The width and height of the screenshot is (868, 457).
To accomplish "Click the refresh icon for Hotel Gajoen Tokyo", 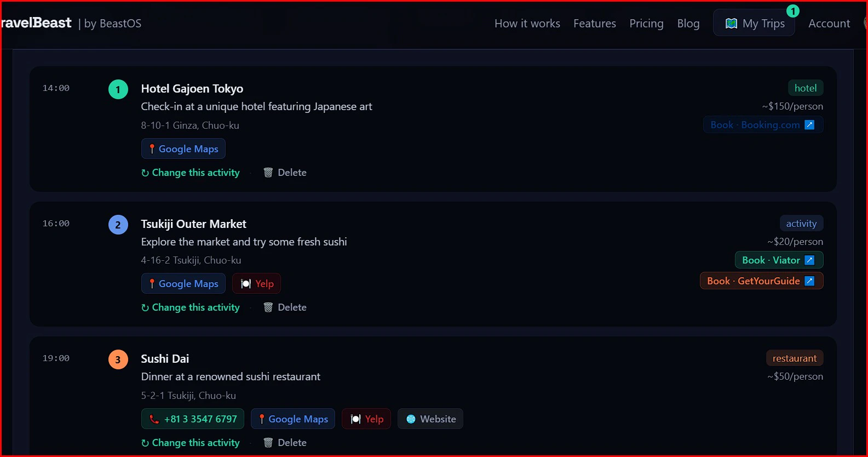I will (x=145, y=173).
